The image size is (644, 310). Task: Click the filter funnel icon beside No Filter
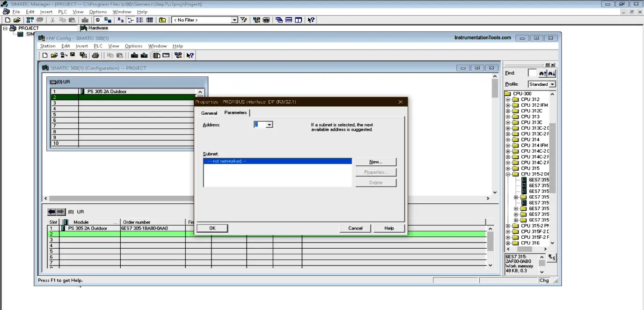[x=243, y=20]
